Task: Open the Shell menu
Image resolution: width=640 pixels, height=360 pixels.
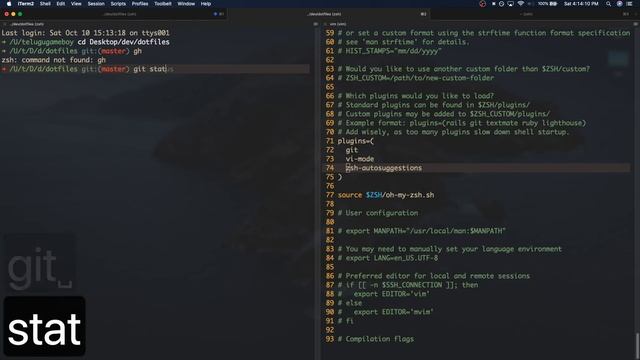Action: click(45, 4)
